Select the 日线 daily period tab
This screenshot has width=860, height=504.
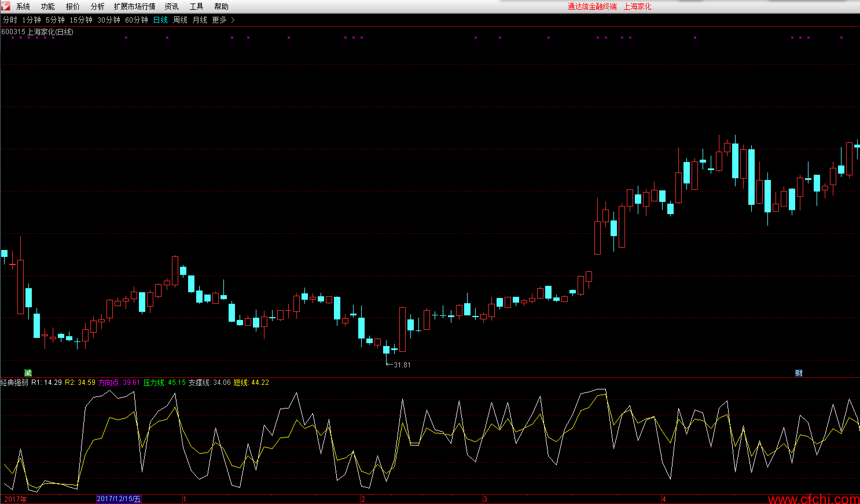[x=160, y=20]
